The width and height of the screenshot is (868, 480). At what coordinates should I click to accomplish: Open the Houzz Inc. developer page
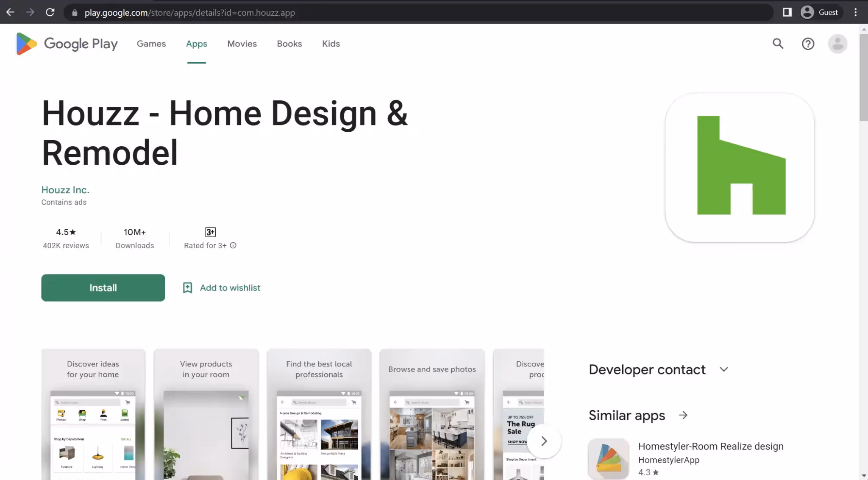point(65,189)
